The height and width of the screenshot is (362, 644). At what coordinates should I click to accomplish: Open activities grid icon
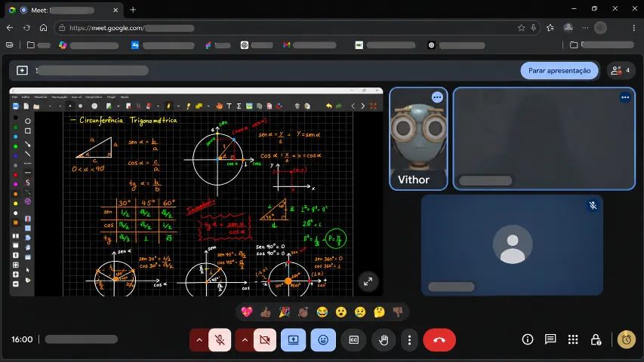coord(573,339)
